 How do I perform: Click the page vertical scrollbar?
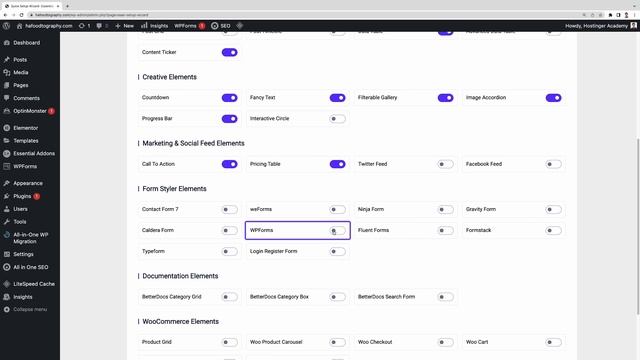click(638, 227)
